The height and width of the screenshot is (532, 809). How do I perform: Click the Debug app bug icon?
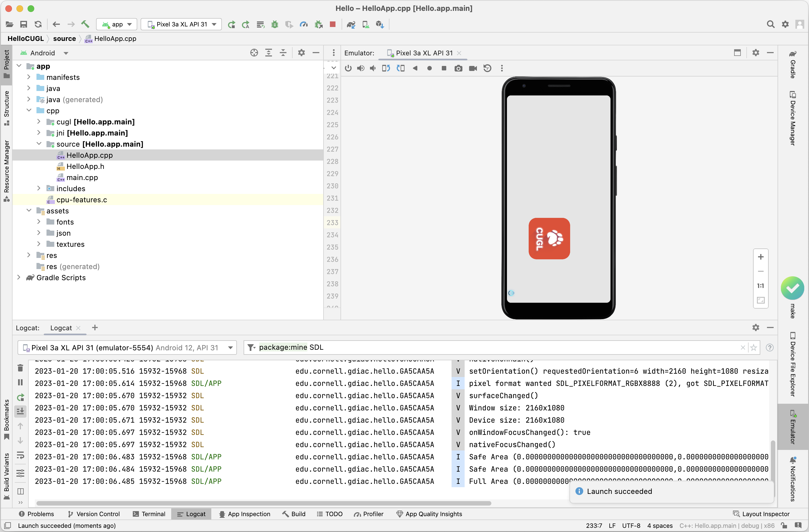coord(274,24)
